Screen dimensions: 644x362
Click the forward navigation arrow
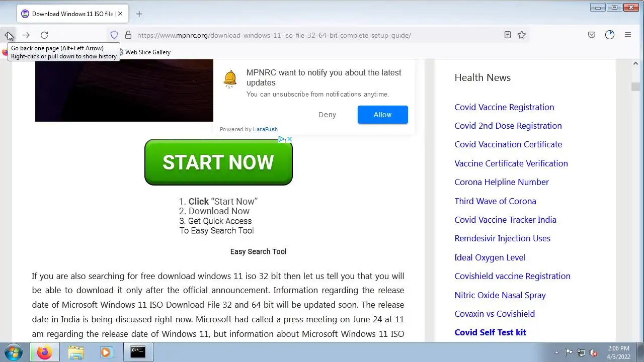tap(26, 35)
